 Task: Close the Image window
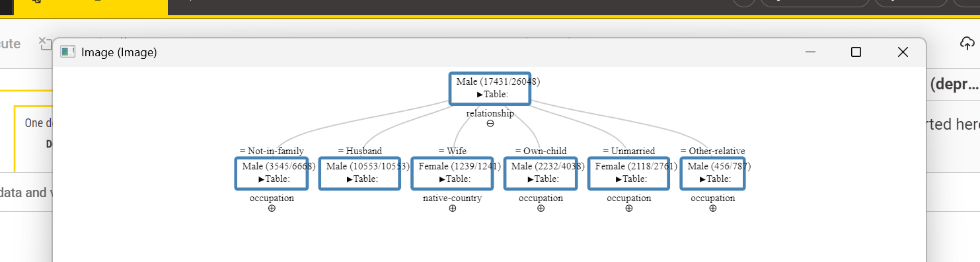click(x=903, y=52)
